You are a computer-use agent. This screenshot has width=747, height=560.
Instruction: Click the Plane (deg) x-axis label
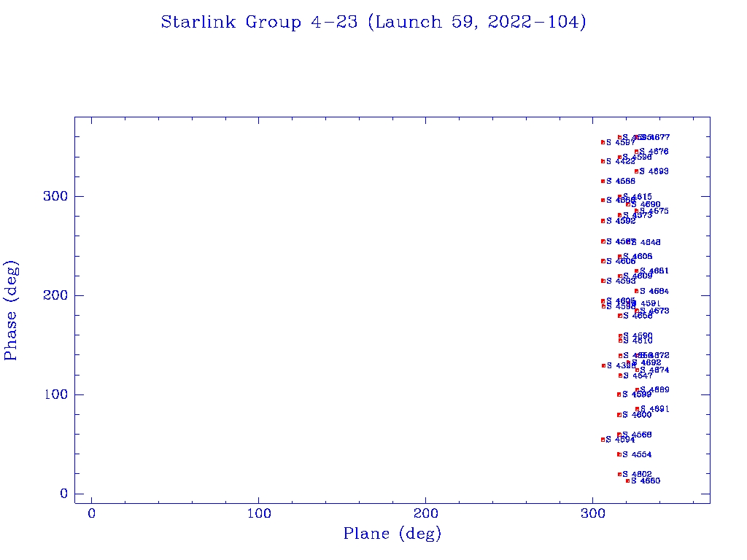pyautogui.click(x=392, y=534)
